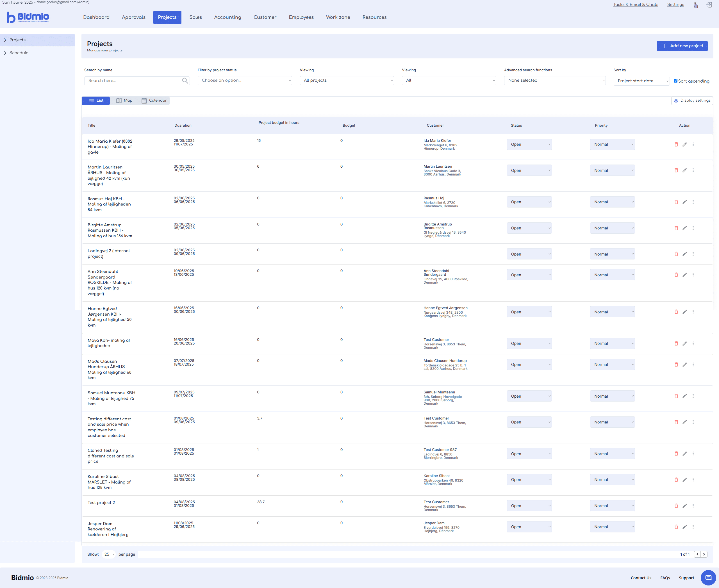Open the All projects viewing dropdown
Image resolution: width=719 pixels, height=588 pixels.
pyautogui.click(x=347, y=81)
